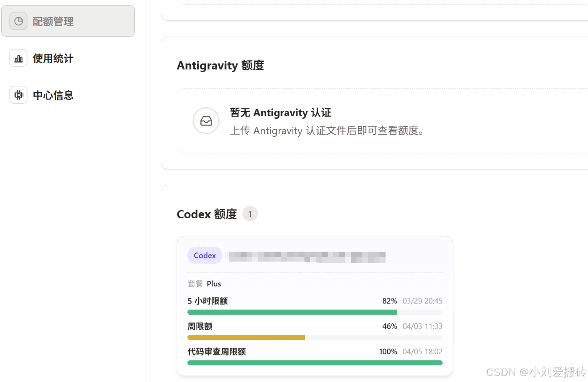Viewport: 588px width, 382px height.
Task: Click the 使用统计 sidebar icon button
Action: (18, 57)
